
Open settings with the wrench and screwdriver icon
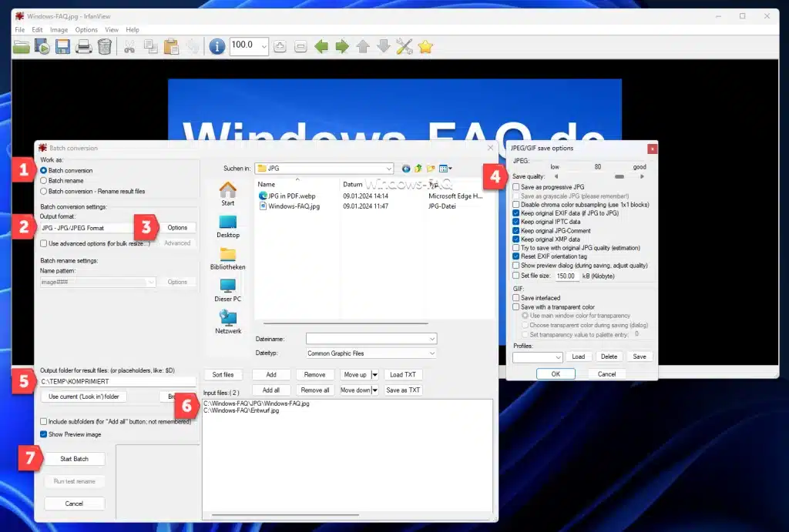[404, 47]
